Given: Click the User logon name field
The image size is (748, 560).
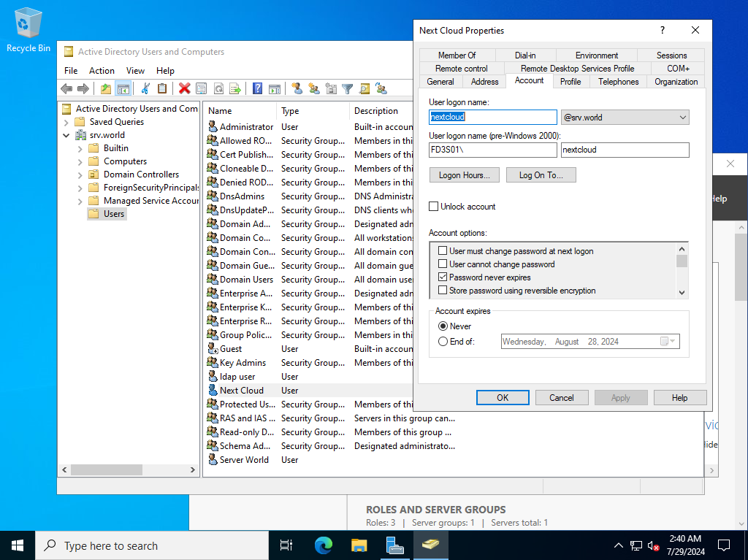Looking at the screenshot, I should tap(493, 117).
